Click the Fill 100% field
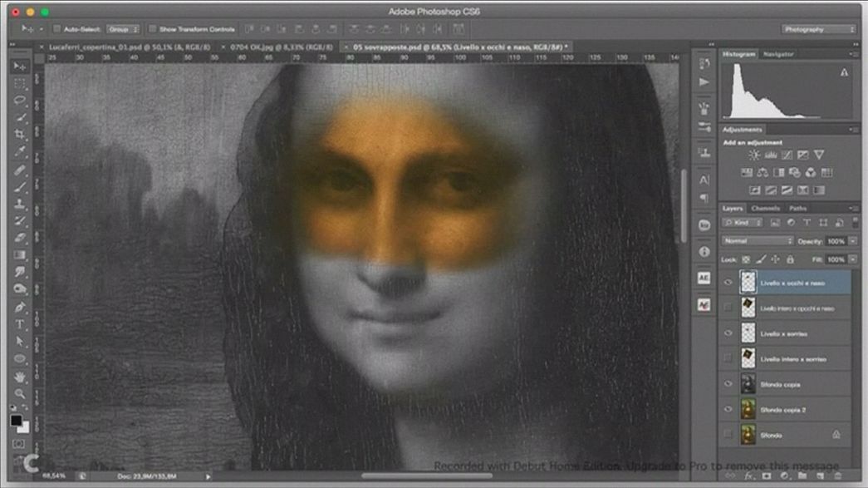 coord(836,259)
